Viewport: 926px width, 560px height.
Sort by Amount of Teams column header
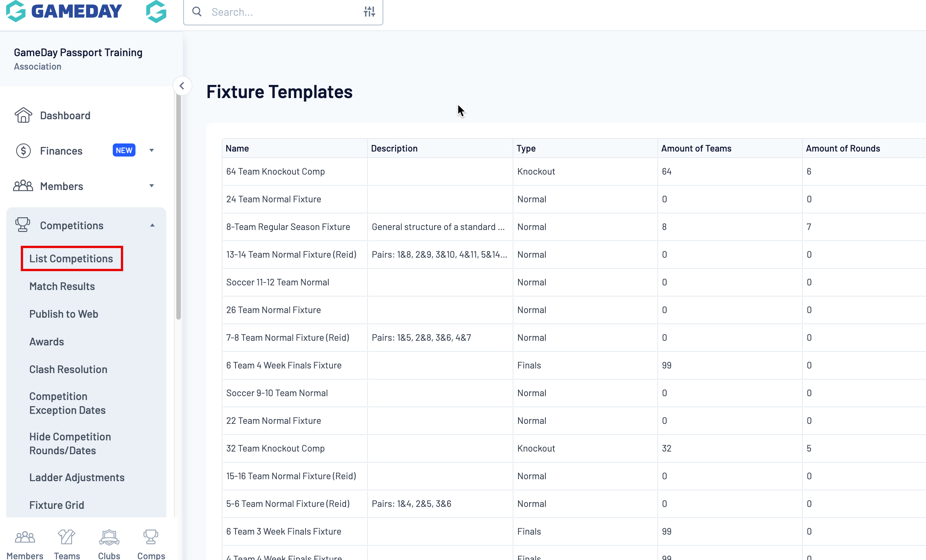pyautogui.click(x=696, y=148)
